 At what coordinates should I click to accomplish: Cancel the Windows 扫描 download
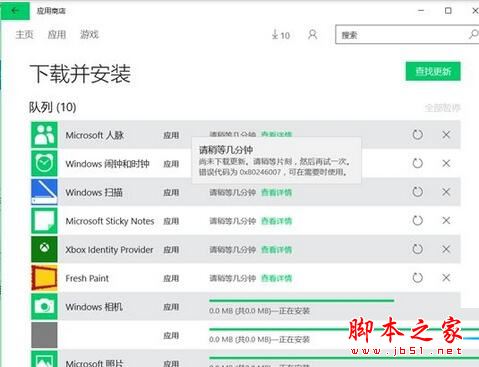[x=446, y=192]
